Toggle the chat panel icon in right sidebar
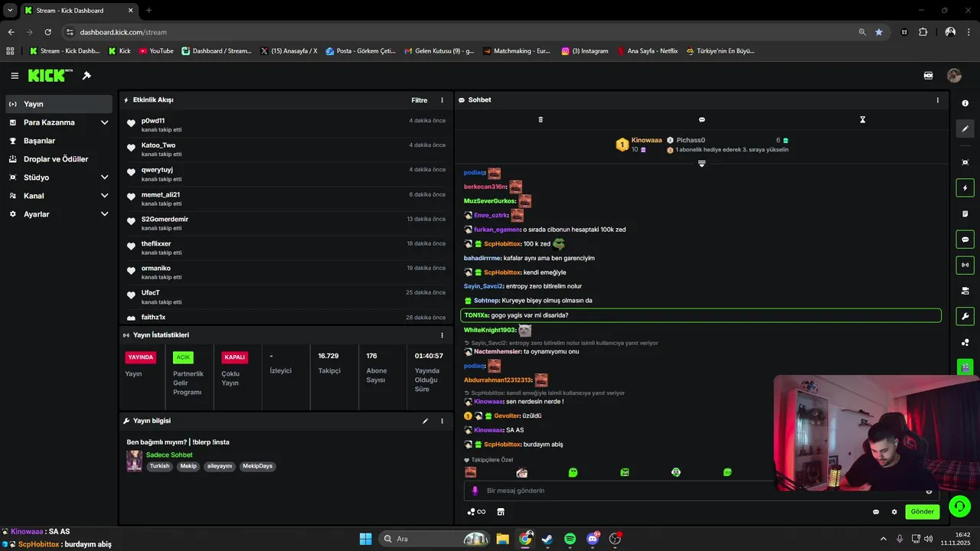 point(965,240)
